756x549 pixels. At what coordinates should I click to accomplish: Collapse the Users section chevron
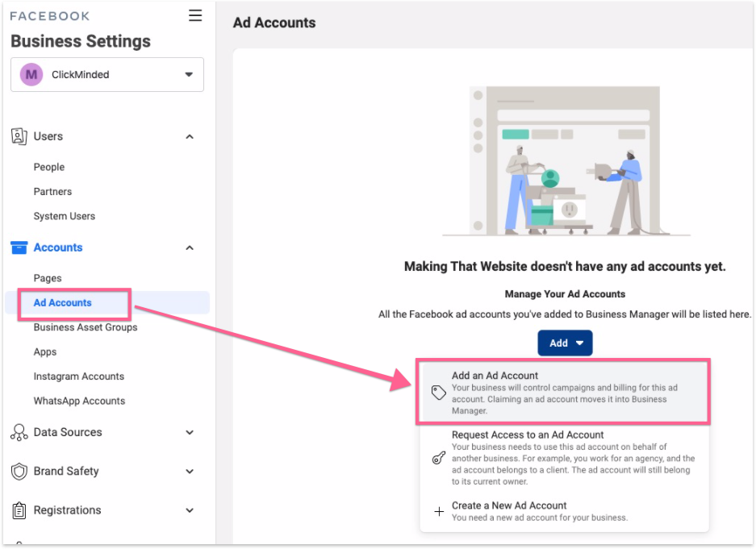[x=190, y=136]
